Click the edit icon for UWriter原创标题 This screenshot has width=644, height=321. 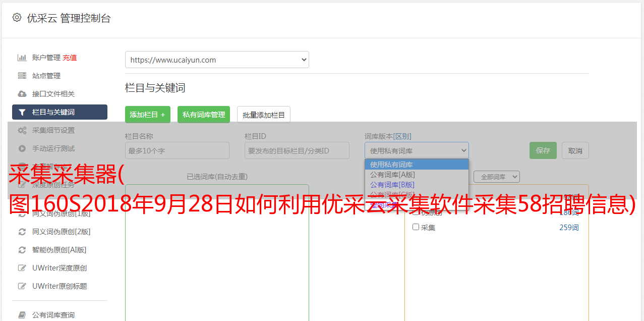[22, 286]
